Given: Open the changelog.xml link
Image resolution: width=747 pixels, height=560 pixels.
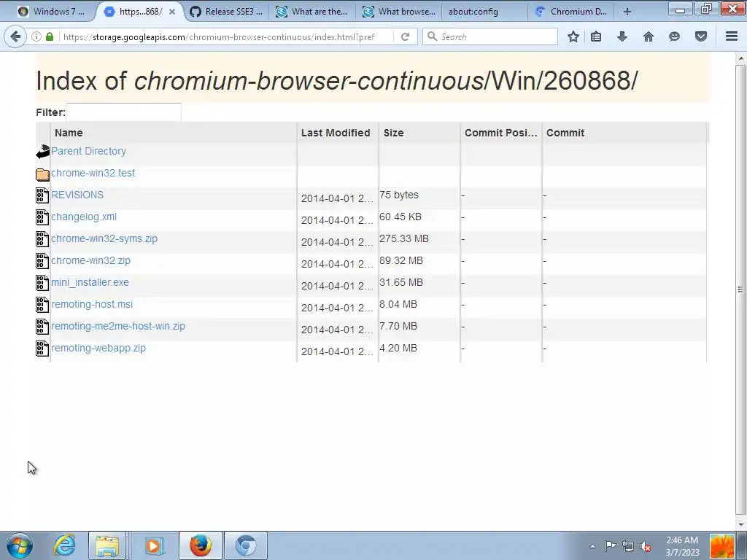Looking at the screenshot, I should (x=84, y=217).
